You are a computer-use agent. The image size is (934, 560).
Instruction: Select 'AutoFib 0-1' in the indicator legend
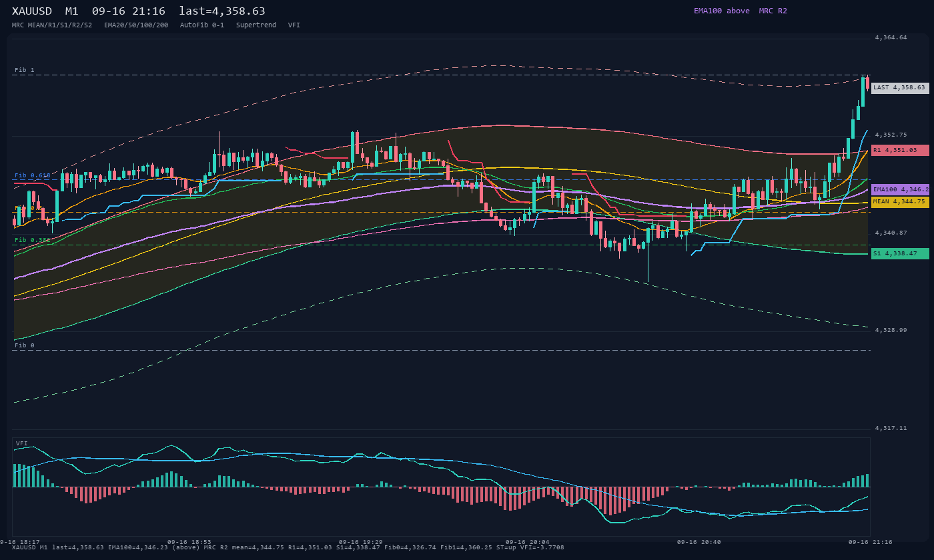202,25
